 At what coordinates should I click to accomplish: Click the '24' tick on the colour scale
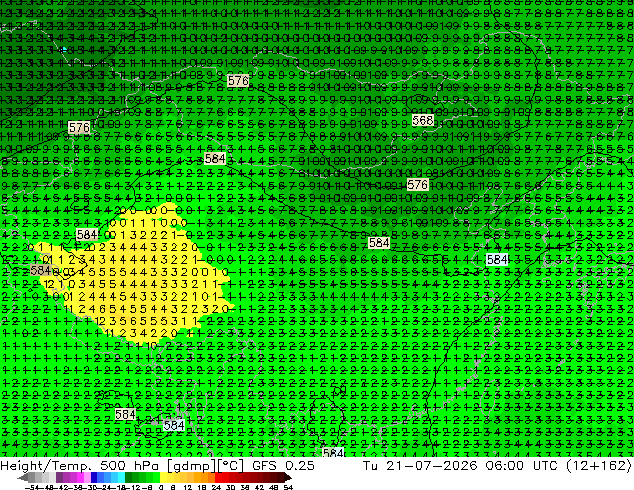click(x=216, y=487)
